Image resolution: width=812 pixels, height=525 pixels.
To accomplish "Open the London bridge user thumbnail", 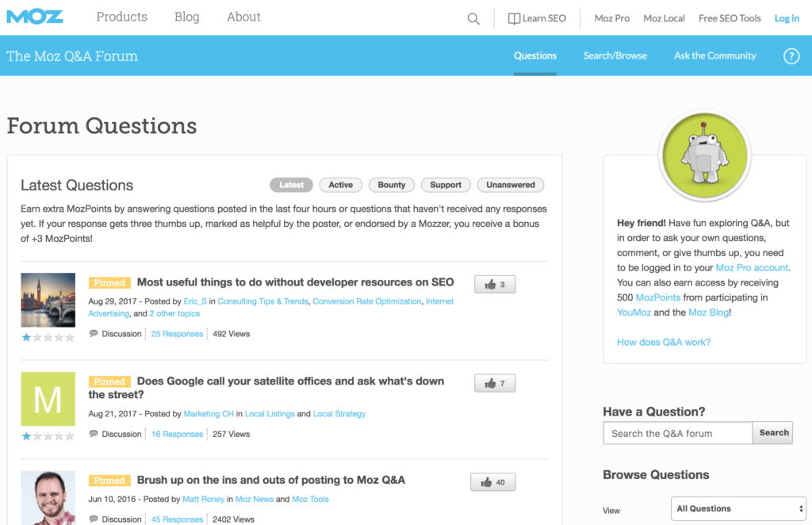I will (48, 300).
